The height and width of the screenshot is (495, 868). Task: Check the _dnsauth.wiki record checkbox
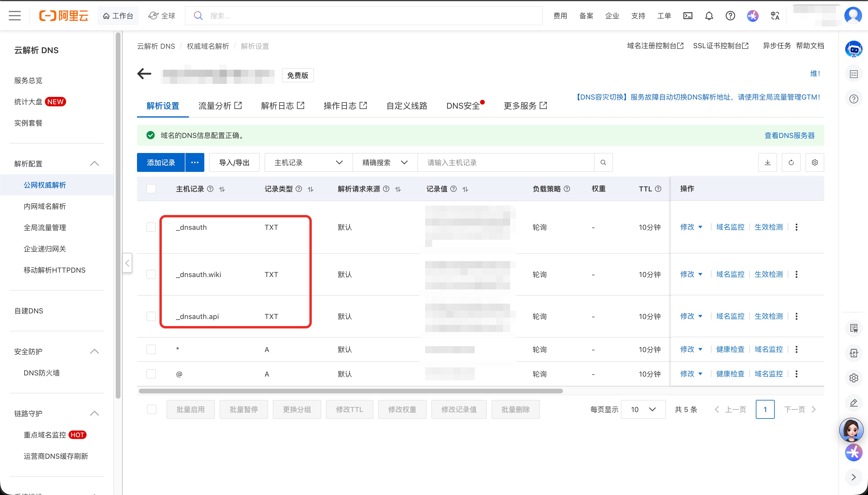(x=151, y=274)
